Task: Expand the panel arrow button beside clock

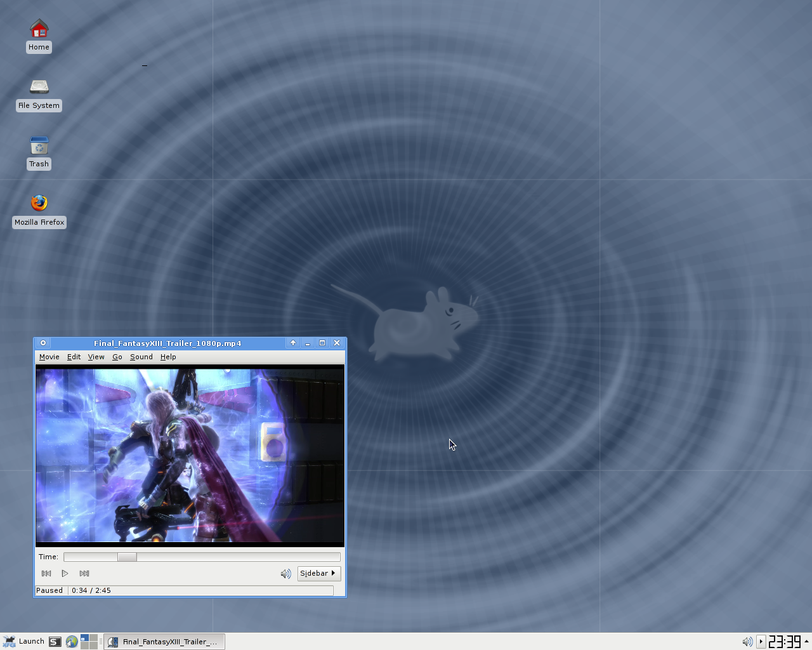Action: (x=761, y=642)
